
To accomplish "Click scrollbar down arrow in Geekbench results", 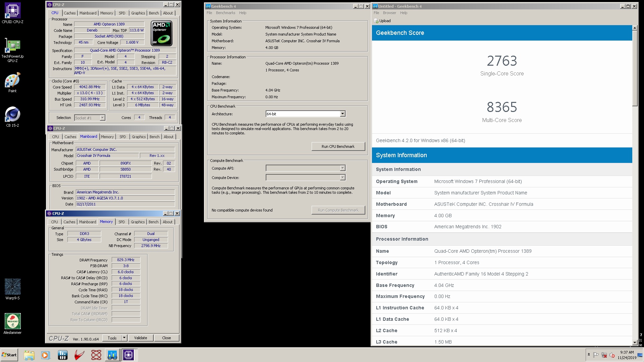I will coord(635,342).
